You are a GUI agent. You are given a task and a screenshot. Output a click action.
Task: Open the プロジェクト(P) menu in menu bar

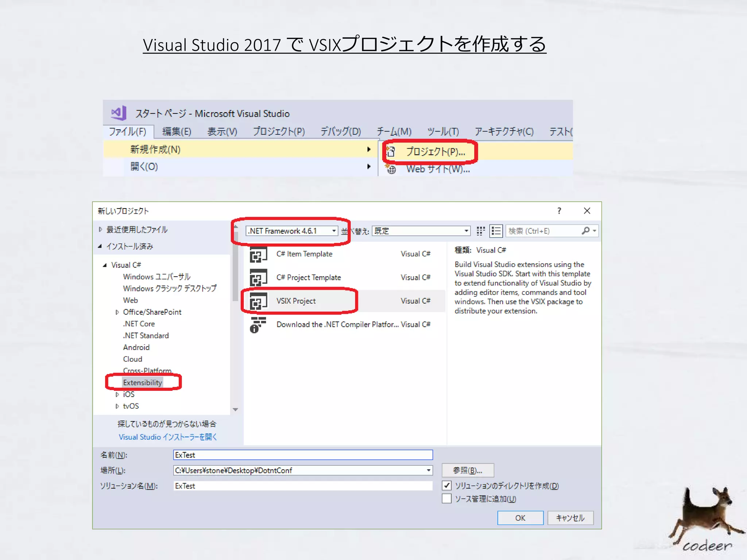[279, 132]
